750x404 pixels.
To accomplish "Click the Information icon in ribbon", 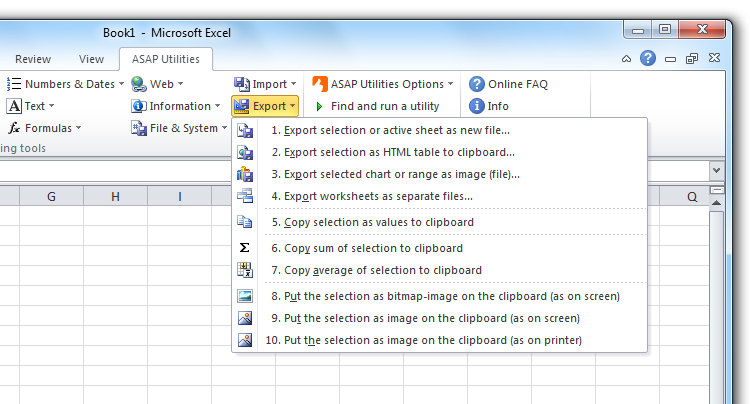I will 139,106.
